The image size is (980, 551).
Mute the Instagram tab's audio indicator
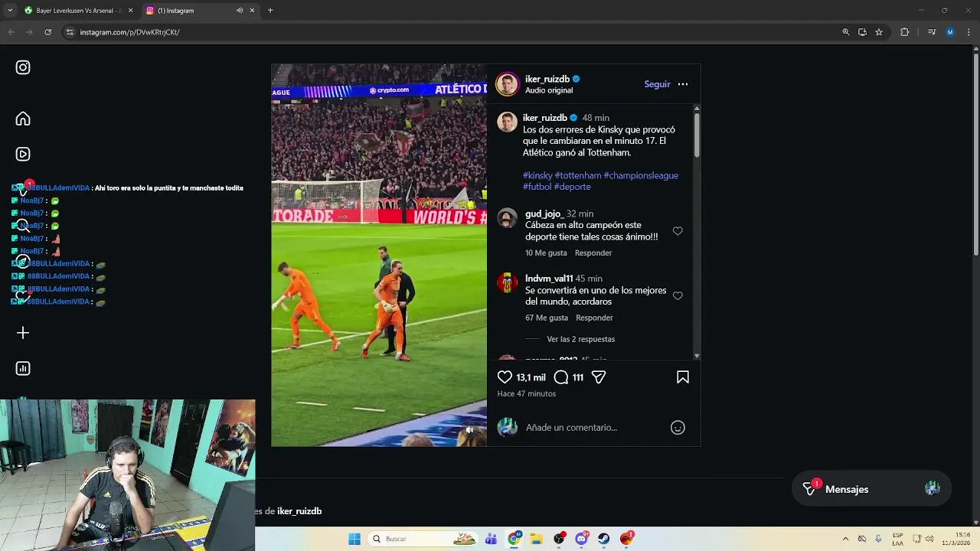click(x=240, y=11)
